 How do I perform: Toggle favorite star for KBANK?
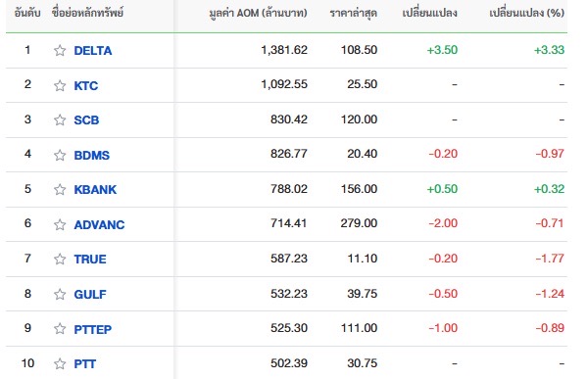click(60, 189)
